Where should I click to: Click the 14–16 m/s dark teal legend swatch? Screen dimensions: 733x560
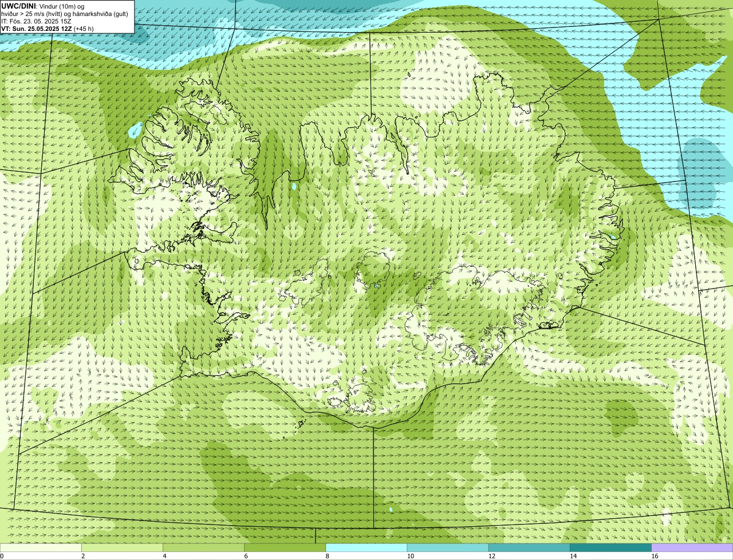[610, 547]
